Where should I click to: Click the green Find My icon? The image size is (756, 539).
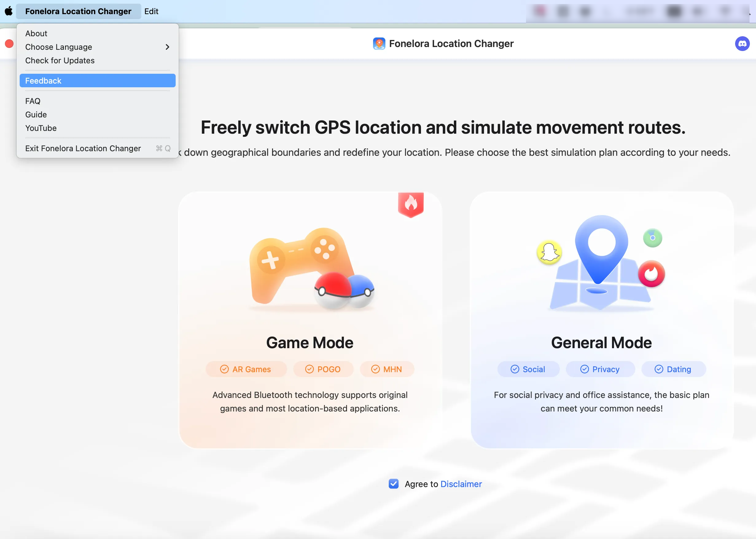(x=652, y=238)
